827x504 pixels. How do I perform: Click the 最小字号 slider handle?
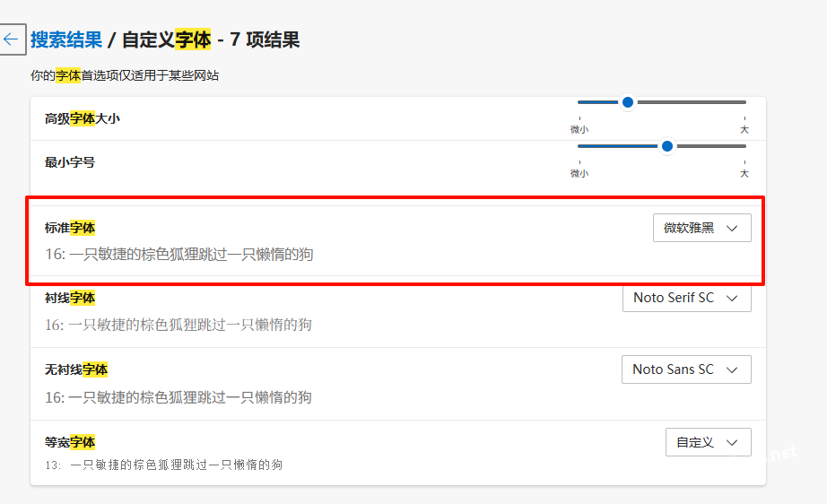[x=666, y=146]
